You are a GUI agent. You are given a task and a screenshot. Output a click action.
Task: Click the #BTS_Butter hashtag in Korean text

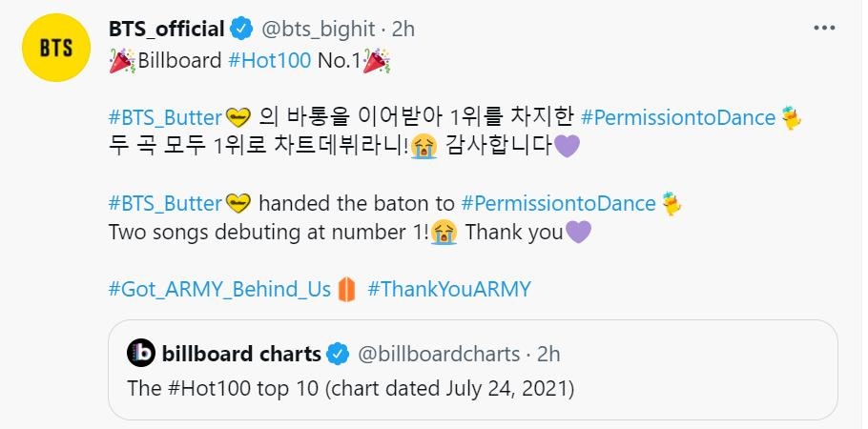(x=165, y=118)
